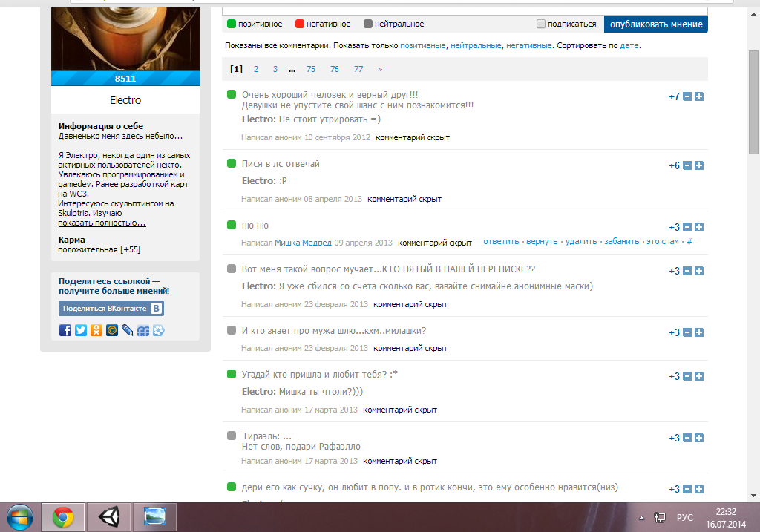Click 'удалить' on the 'ню ню' comment

580,241
